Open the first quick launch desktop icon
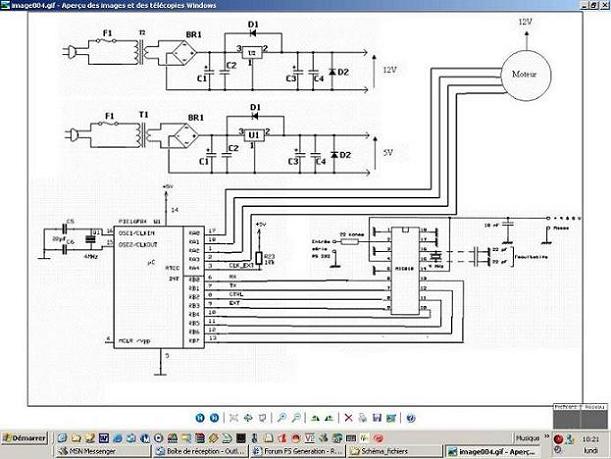Viewport: 611px width, 459px height. (62, 438)
